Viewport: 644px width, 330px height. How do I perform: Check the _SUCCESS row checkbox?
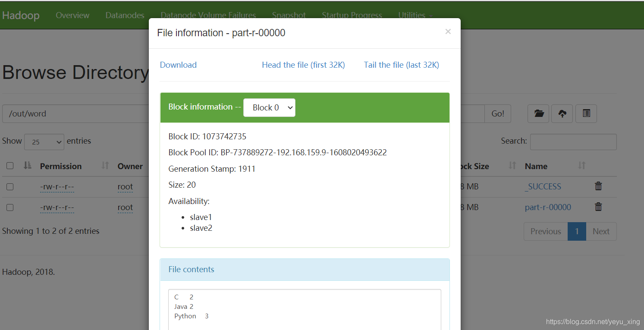pyautogui.click(x=10, y=187)
